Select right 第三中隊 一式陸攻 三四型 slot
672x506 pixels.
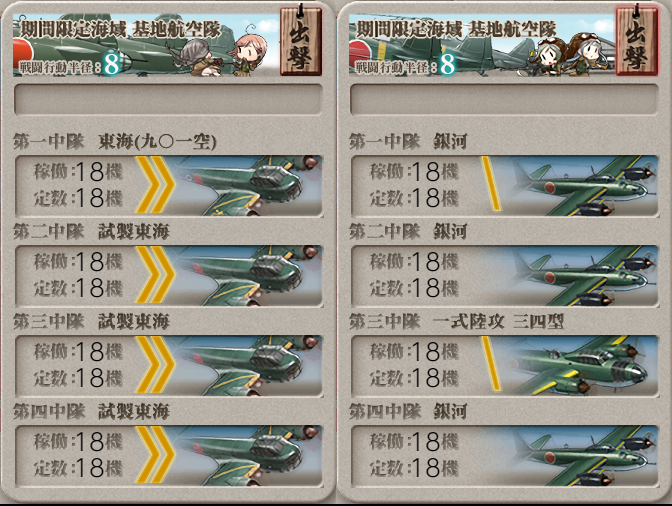click(x=505, y=366)
